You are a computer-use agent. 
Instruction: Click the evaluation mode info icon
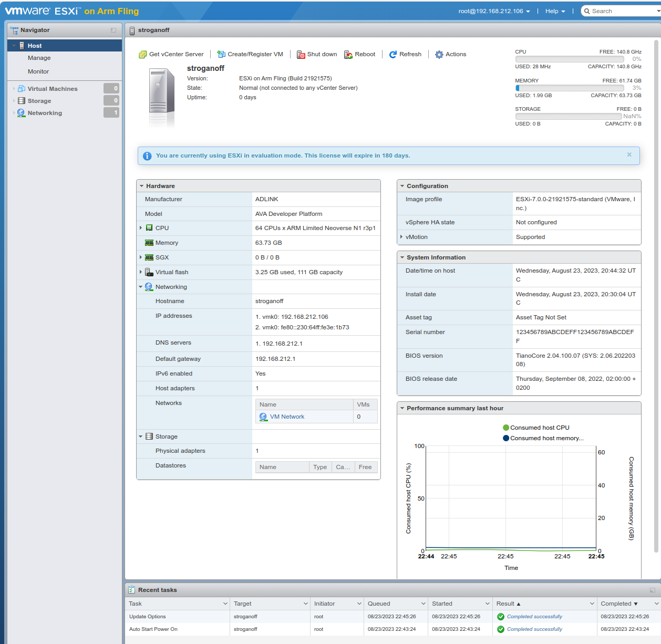coord(147,156)
